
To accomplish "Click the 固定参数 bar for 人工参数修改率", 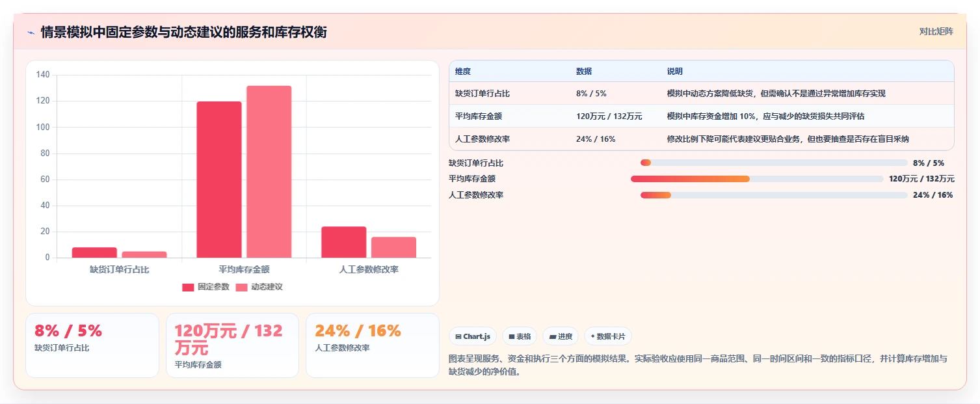I will tap(344, 242).
